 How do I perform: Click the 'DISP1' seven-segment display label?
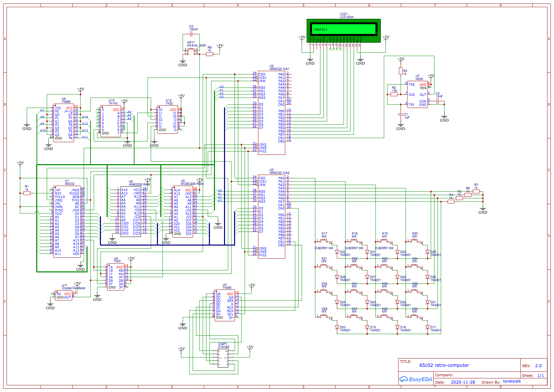pos(223,344)
